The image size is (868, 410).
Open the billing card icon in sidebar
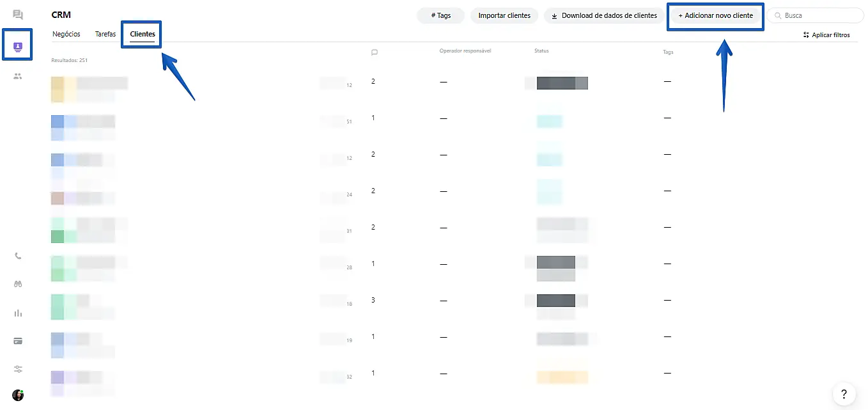tap(18, 341)
